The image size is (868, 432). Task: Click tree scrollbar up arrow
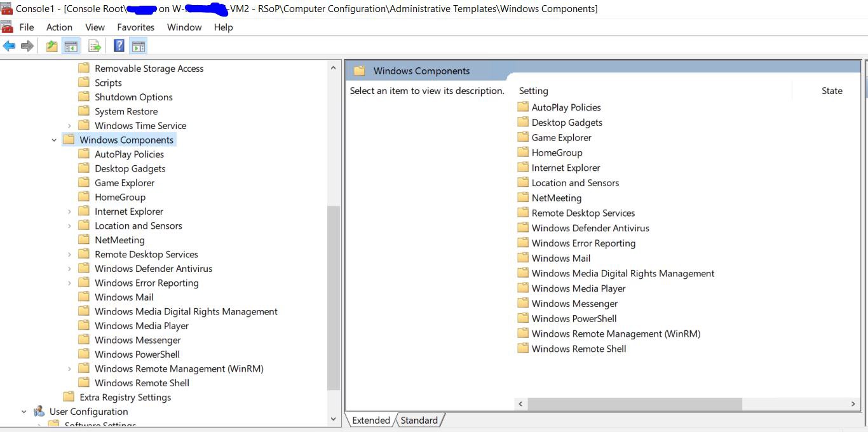click(x=334, y=67)
